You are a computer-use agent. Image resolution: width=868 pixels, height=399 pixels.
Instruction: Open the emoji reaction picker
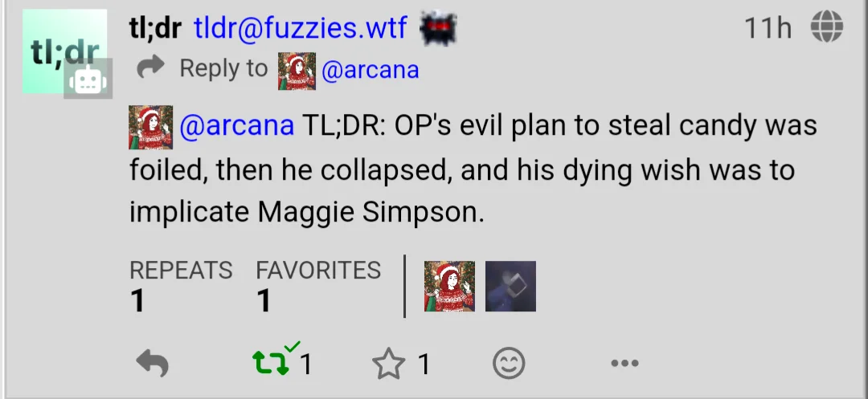pyautogui.click(x=509, y=363)
